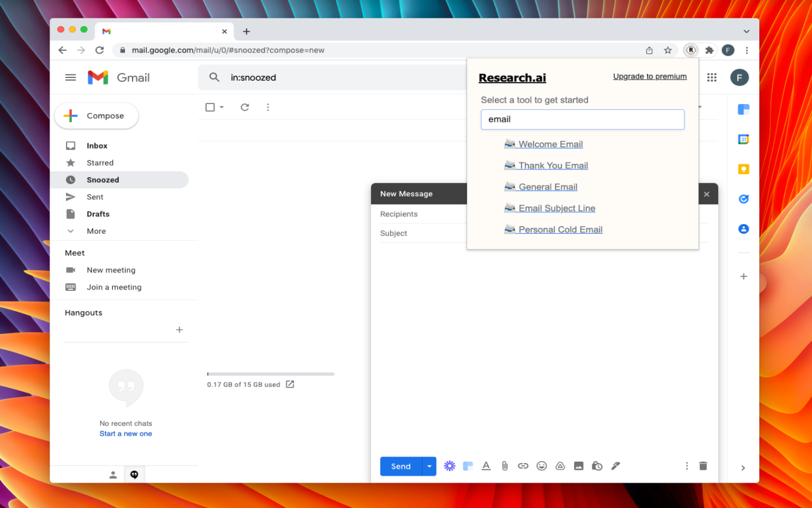Open Google Keep in side panel

tap(743, 169)
